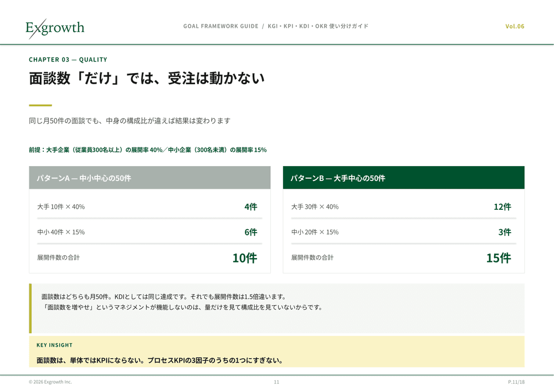Click the © 2026 Exgrowth Inc. footer
Image resolution: width=554 pixels, height=392 pixels.
(x=50, y=382)
